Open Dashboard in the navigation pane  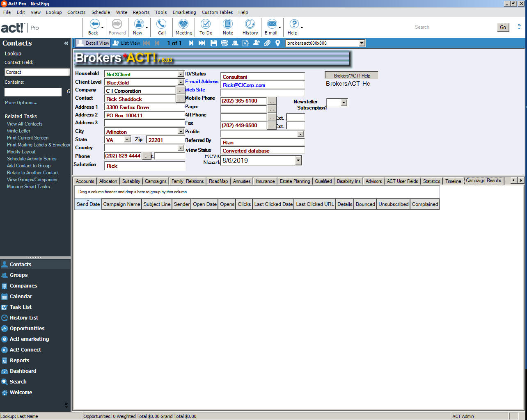(x=35, y=371)
